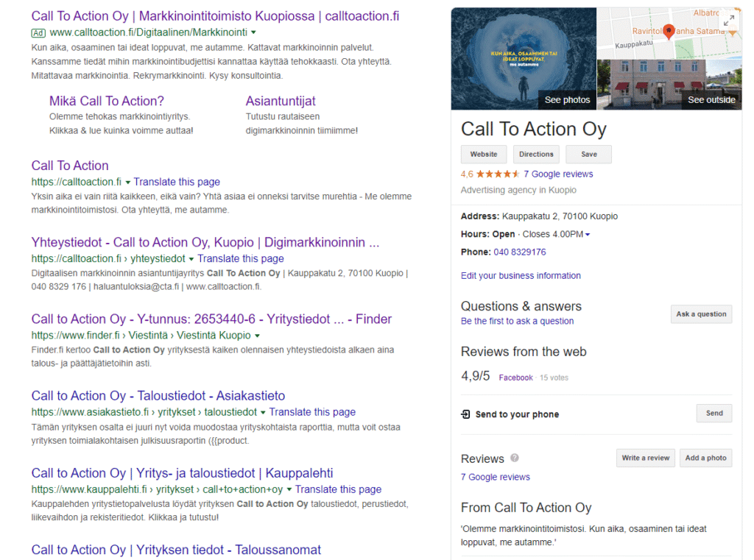Translate the asiakastieto result page
The image size is (754, 560).
tap(312, 412)
